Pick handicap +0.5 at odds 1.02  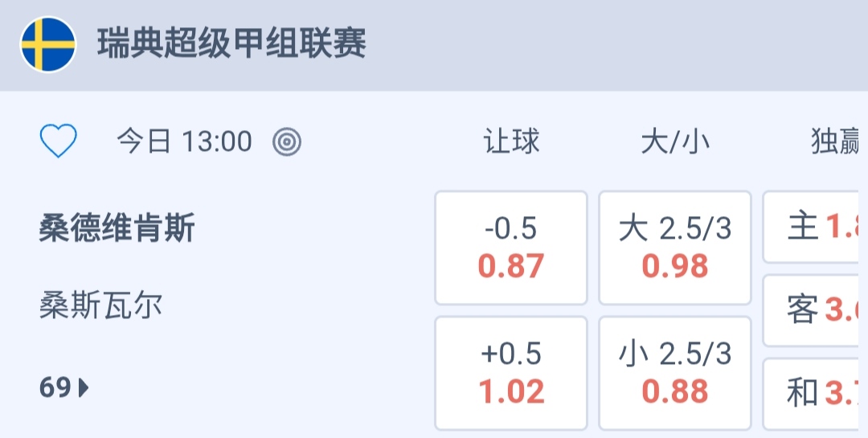511,373
